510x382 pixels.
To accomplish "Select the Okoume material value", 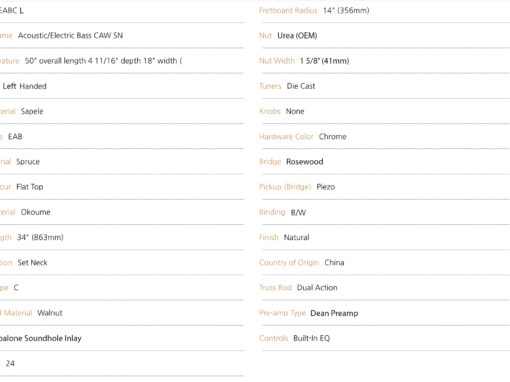I will coord(35,212).
